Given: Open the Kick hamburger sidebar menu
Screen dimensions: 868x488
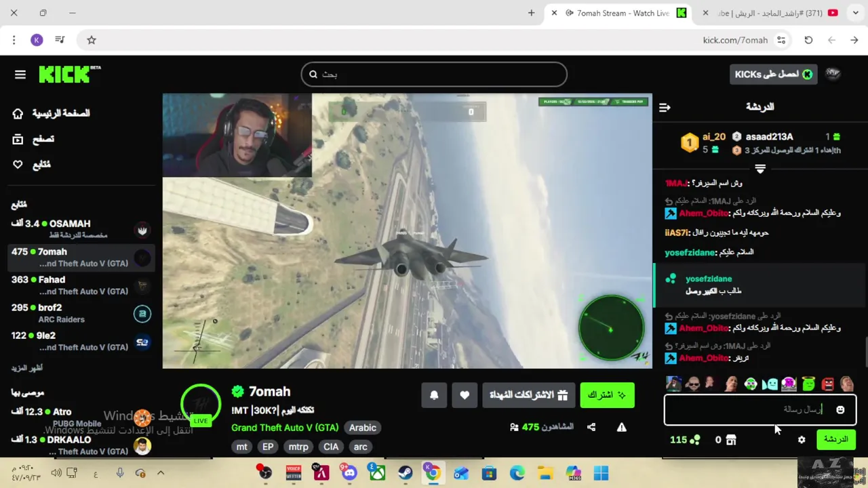Looking at the screenshot, I should (20, 75).
